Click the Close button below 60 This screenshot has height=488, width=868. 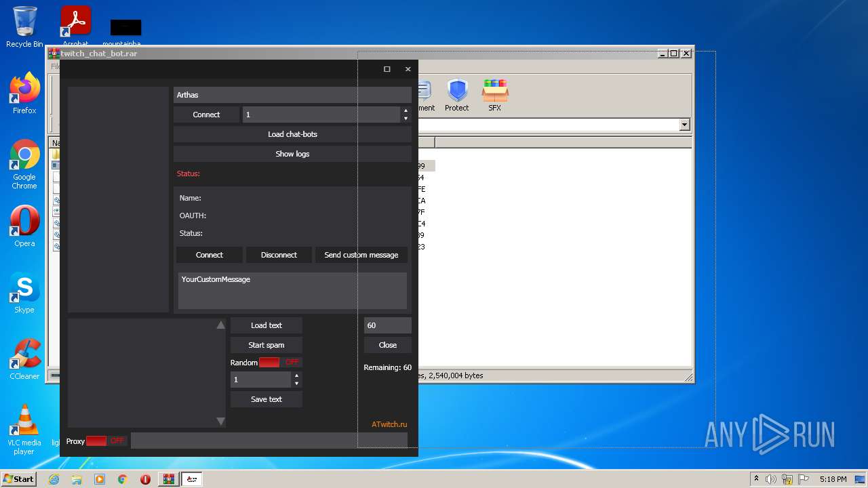pyautogui.click(x=388, y=345)
